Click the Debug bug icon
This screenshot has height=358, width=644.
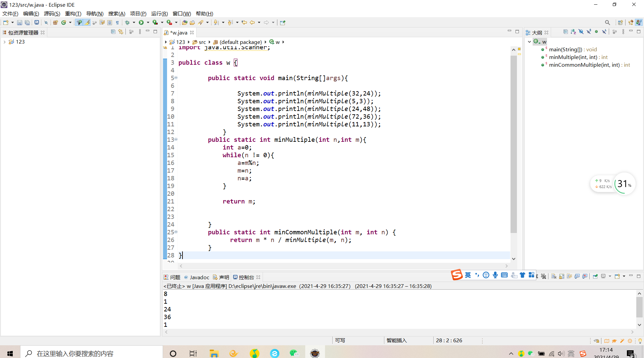(127, 22)
